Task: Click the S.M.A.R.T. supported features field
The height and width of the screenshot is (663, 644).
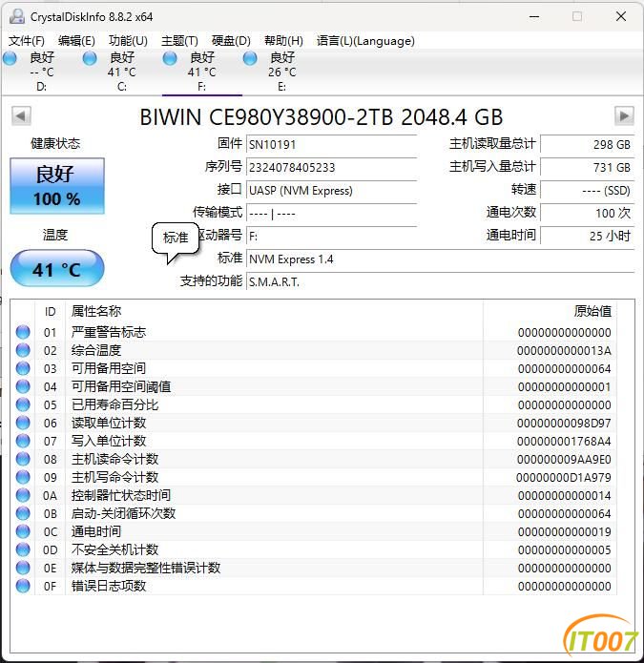Action: [x=441, y=281]
